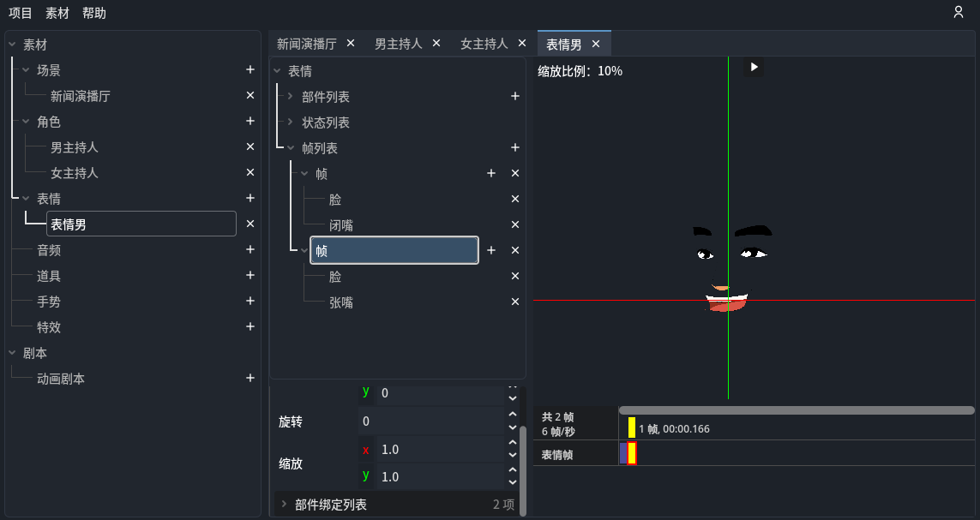
Task: Add a new frame to 帧列表
Action: pos(515,148)
